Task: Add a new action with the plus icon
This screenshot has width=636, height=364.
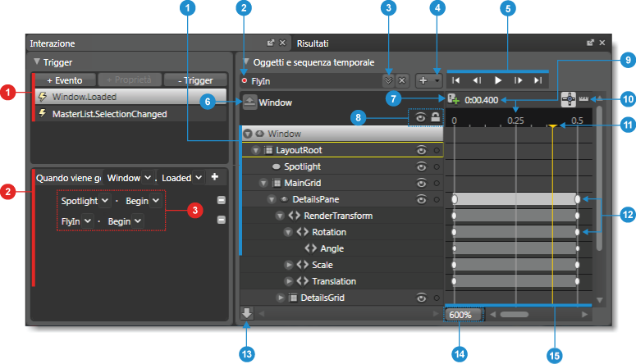Action: tap(215, 177)
